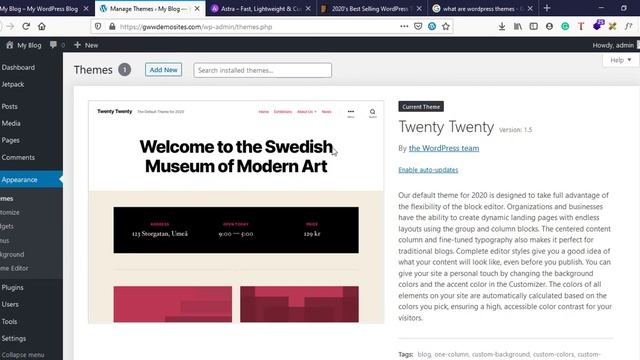Open the downloads arrow icon
640x360 pixels.
click(502, 26)
